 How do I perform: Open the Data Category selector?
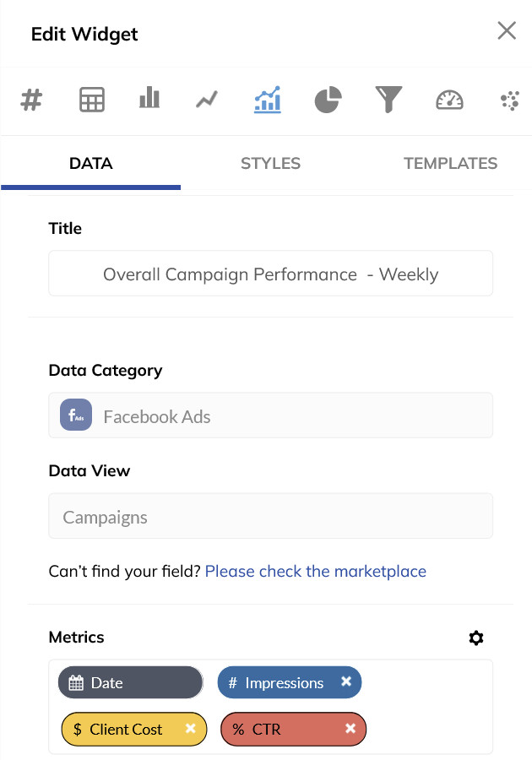click(270, 415)
